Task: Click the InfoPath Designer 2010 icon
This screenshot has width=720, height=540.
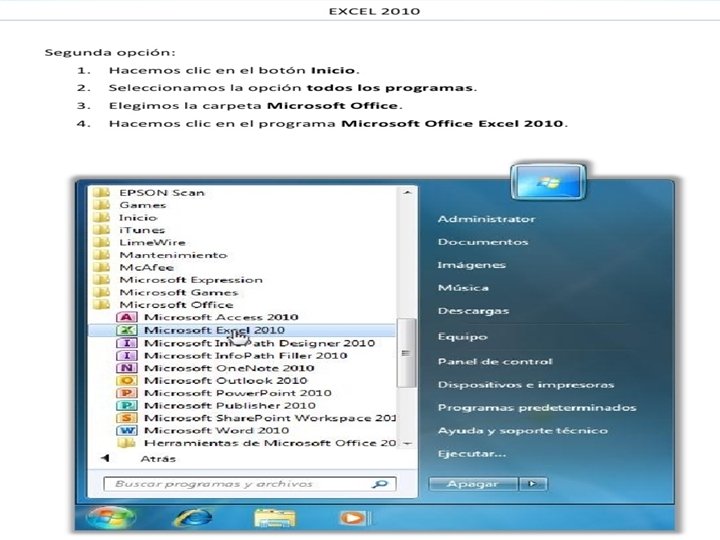Action: click(126, 343)
